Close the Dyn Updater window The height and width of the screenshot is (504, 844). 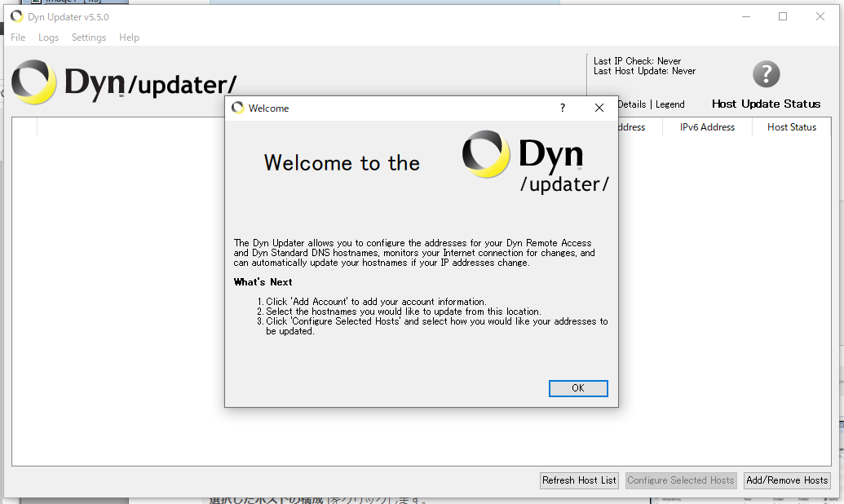point(820,16)
